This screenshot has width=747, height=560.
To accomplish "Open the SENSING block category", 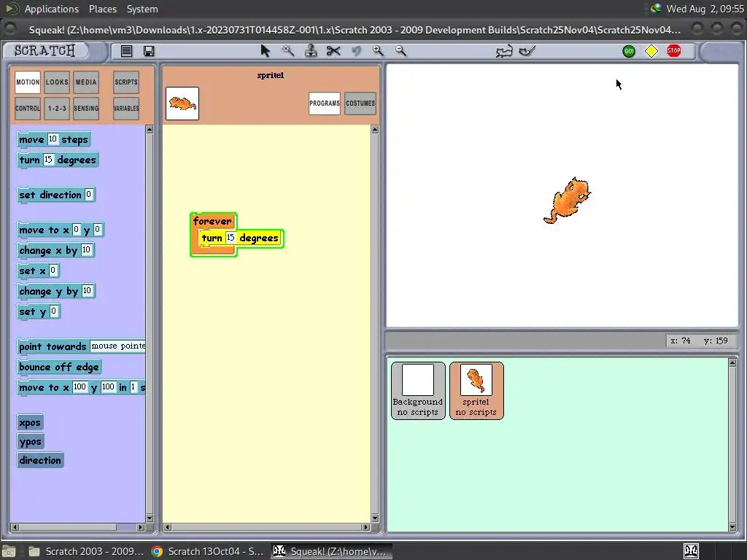I will tap(86, 108).
